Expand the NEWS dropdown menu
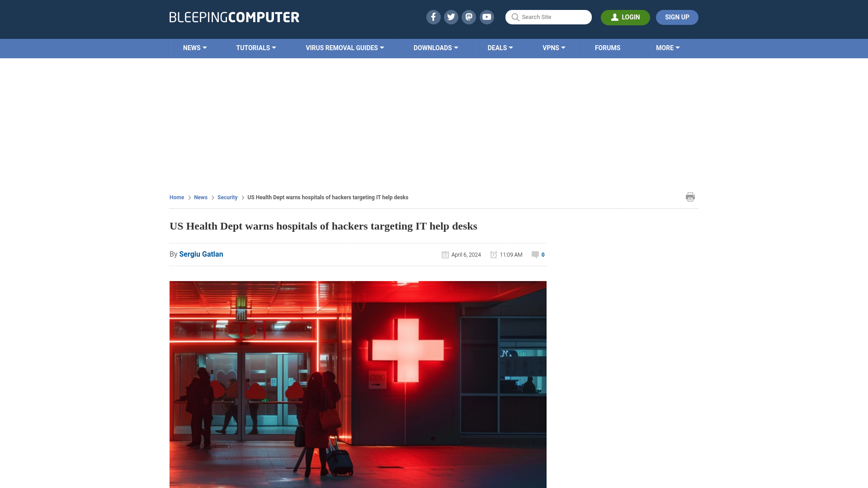 [x=195, y=47]
